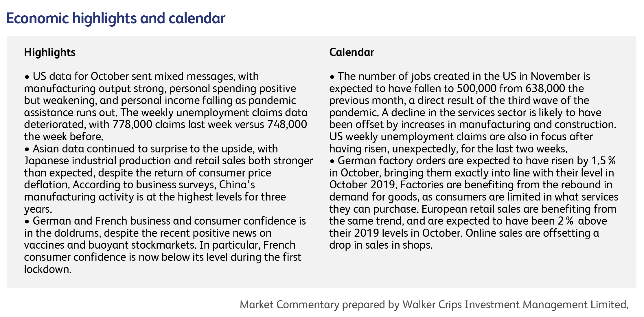Click the phrase drop in sales in shops

click(381, 245)
